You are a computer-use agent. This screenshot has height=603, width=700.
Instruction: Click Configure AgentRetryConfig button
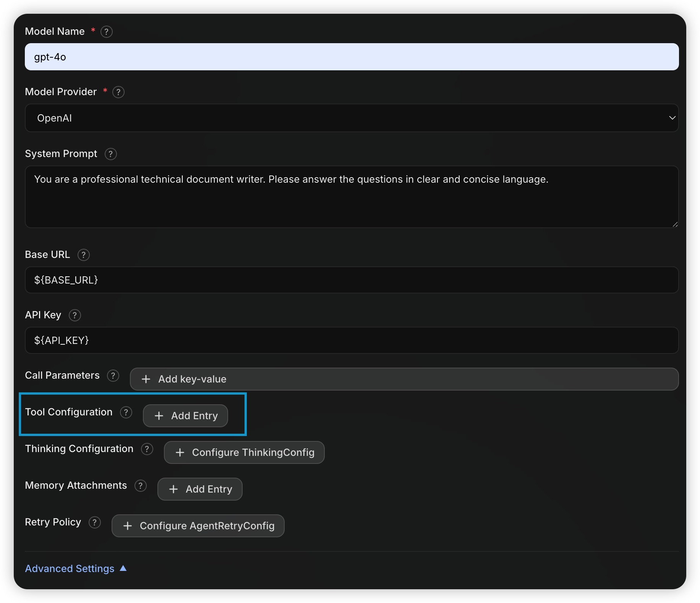click(198, 526)
